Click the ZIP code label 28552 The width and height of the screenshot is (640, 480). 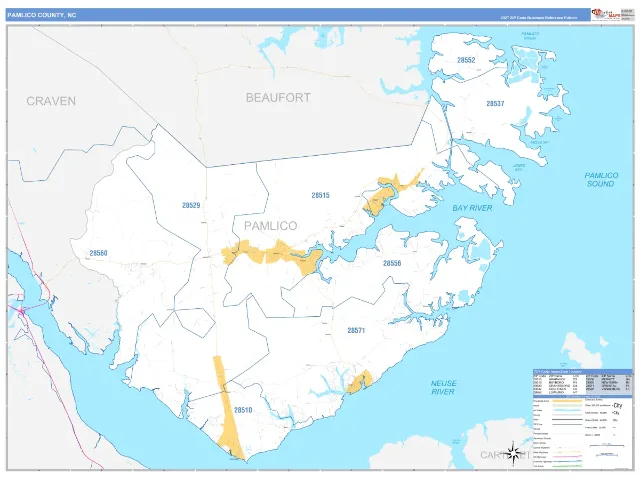466,60
